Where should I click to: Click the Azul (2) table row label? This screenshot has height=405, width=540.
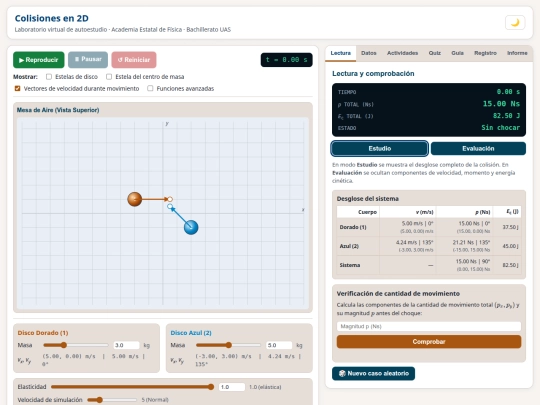(349, 246)
